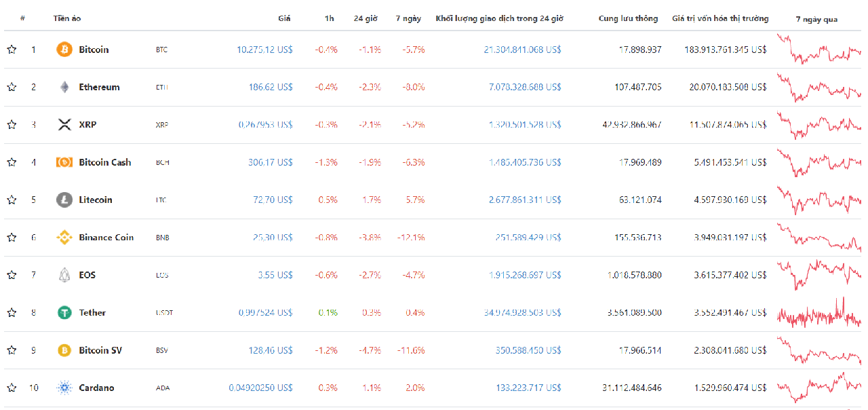Screen dimensions: 868x410
Task: Click Tether 1h change 0.1%
Action: (328, 312)
